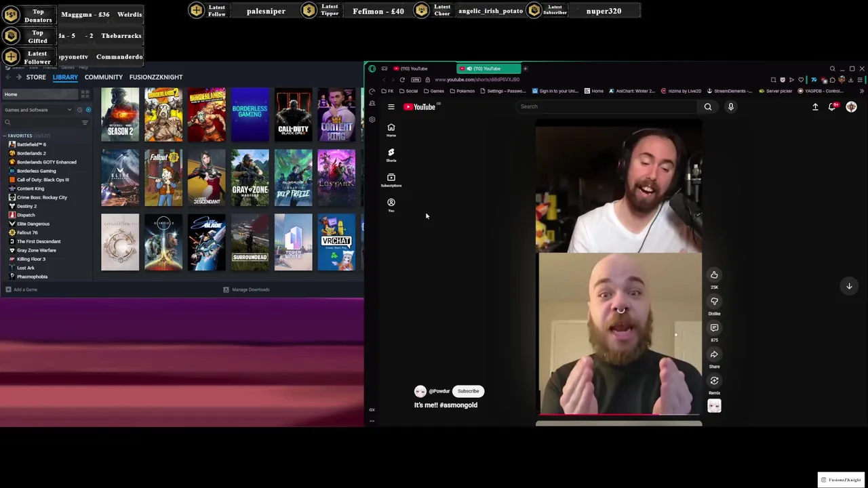Seek on the Short's red progress bar

[618, 413]
